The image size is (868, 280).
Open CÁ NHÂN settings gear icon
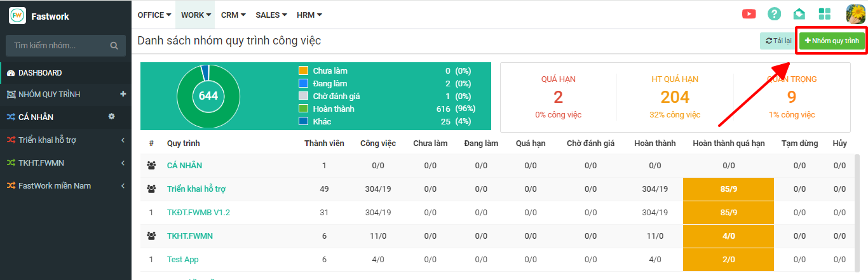(111, 117)
